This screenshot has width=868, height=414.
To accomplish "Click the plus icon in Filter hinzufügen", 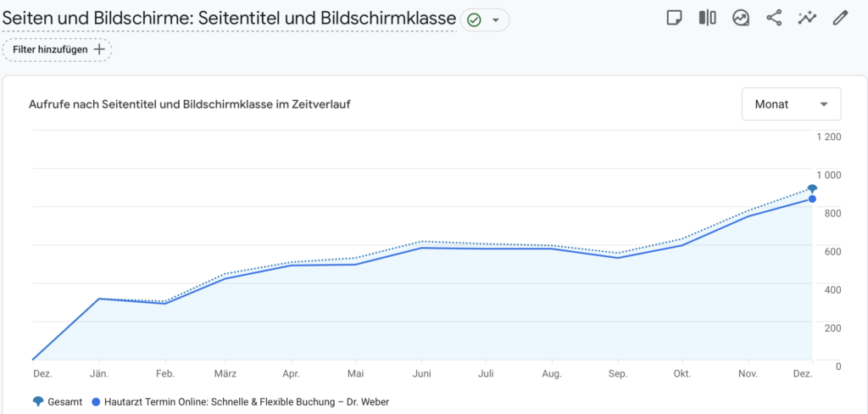I will click(x=99, y=49).
